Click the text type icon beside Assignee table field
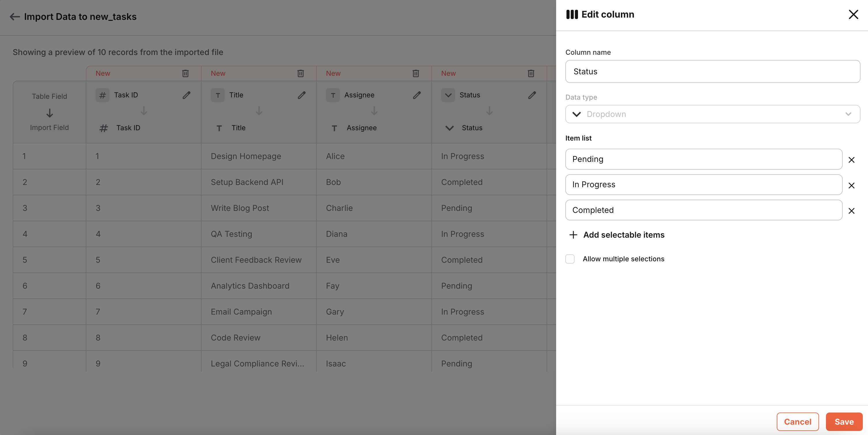Viewport: 868px width, 435px height. pyautogui.click(x=333, y=95)
